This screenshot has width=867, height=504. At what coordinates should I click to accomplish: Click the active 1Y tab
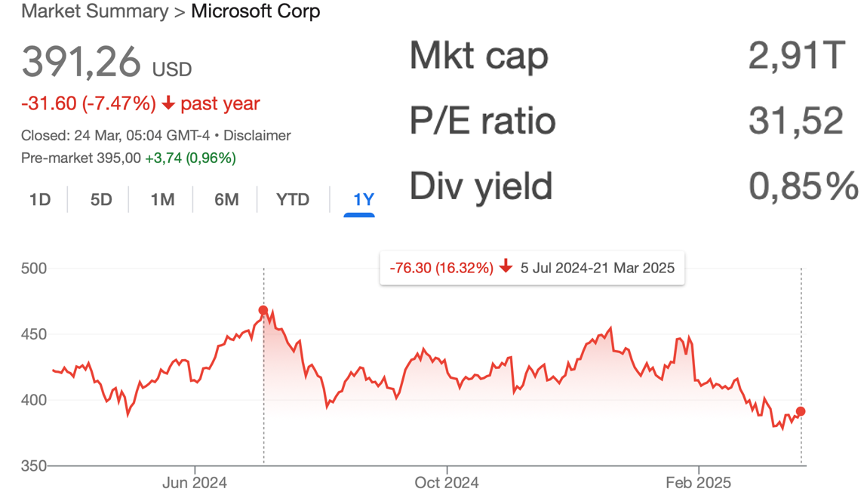tap(363, 200)
